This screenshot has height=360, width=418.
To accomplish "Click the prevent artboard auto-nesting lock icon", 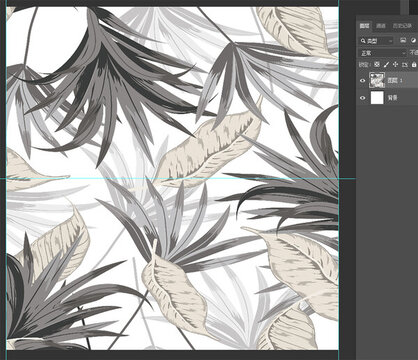I will point(405,64).
